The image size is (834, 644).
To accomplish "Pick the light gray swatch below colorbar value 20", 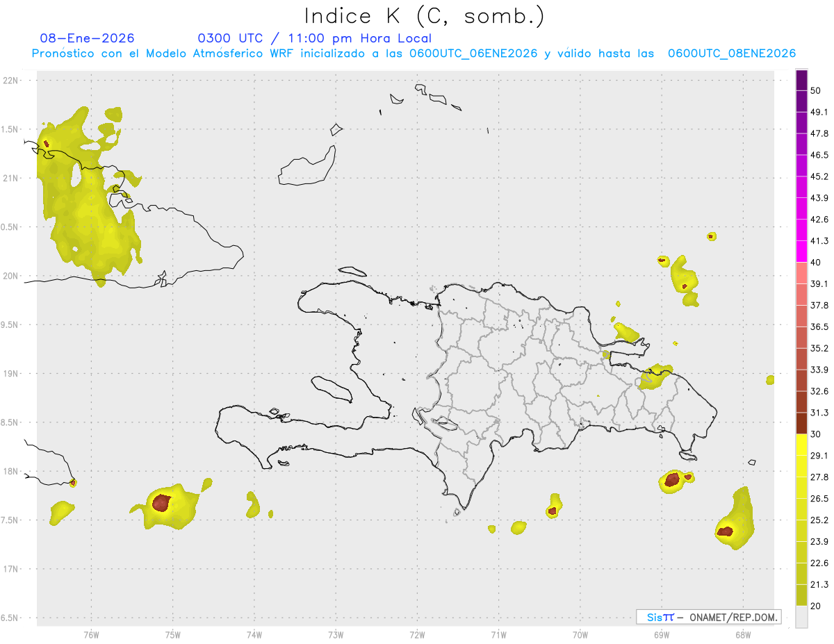I will [x=801, y=617].
